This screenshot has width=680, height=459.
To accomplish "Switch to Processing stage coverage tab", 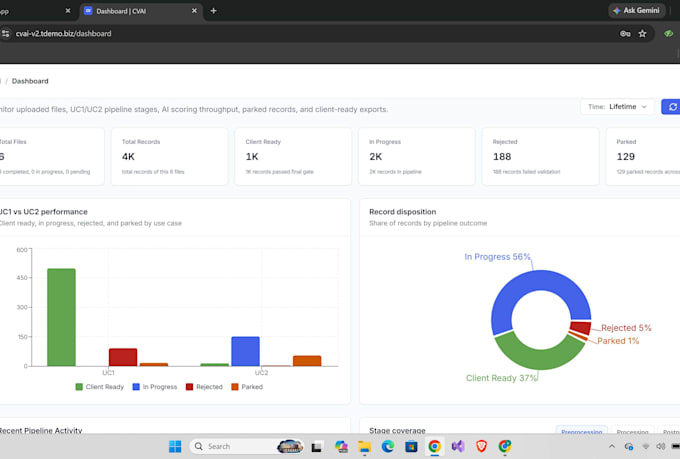I will (632, 431).
